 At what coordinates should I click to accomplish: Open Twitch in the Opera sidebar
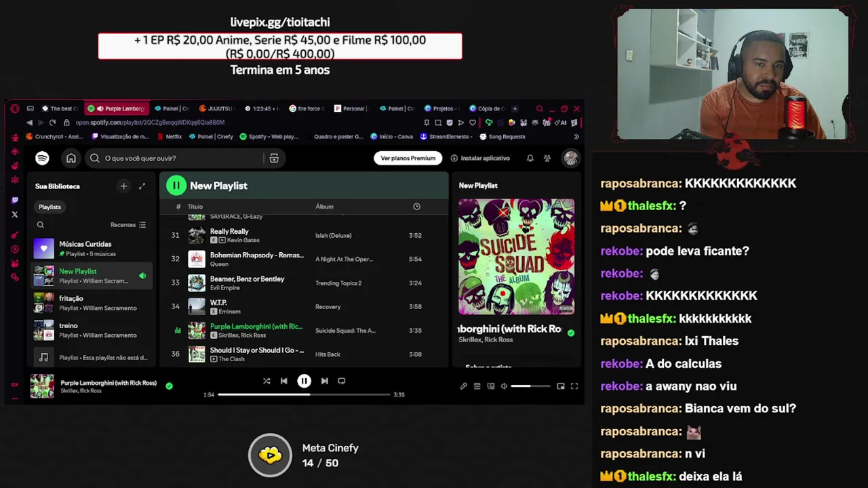15,201
